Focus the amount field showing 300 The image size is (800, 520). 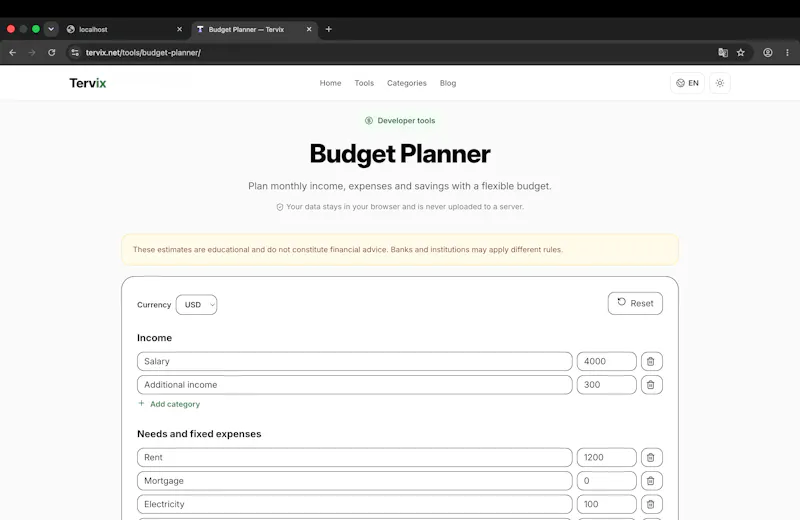[x=607, y=385]
